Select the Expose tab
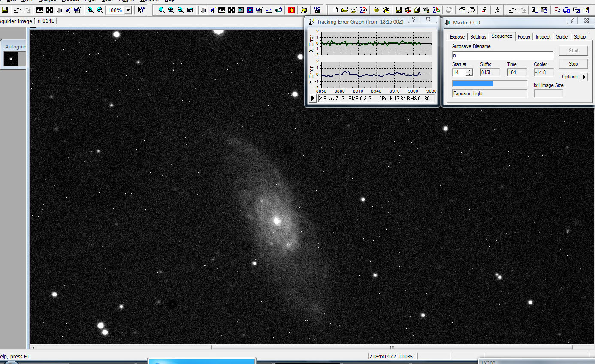This screenshot has height=364, width=595. (457, 37)
